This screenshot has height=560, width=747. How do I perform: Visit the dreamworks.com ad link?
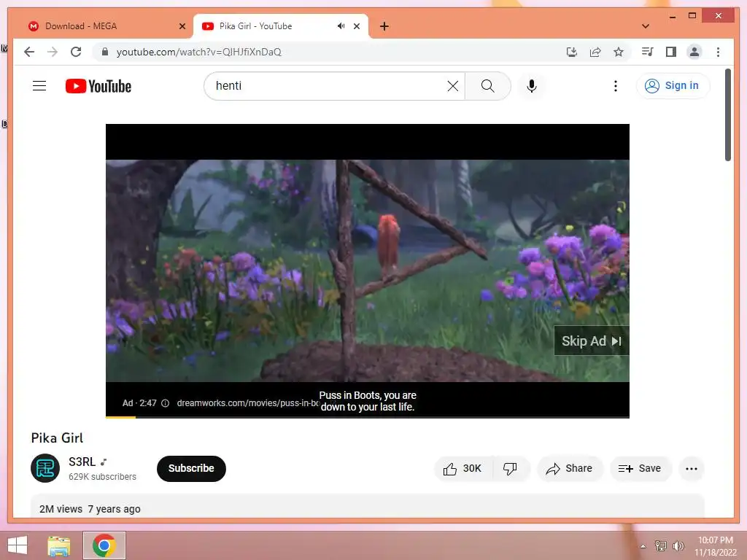[247, 402]
